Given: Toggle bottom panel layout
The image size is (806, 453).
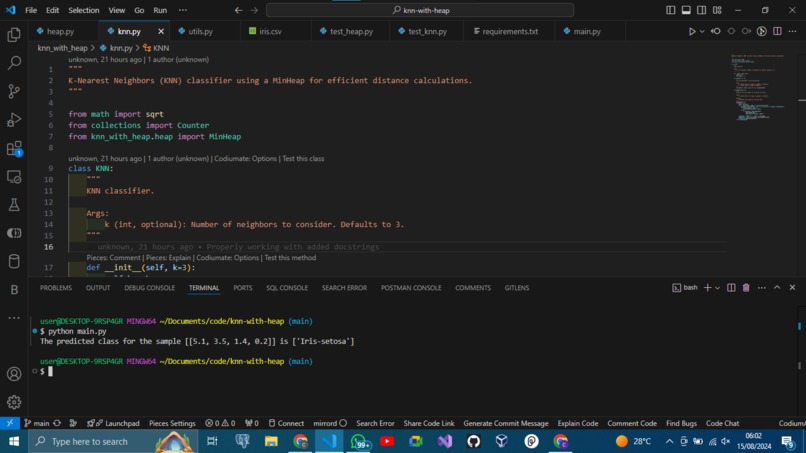Looking at the screenshot, I should point(686,10).
